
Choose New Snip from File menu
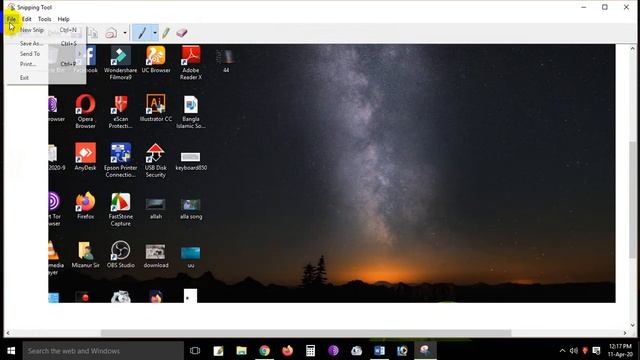(46, 30)
